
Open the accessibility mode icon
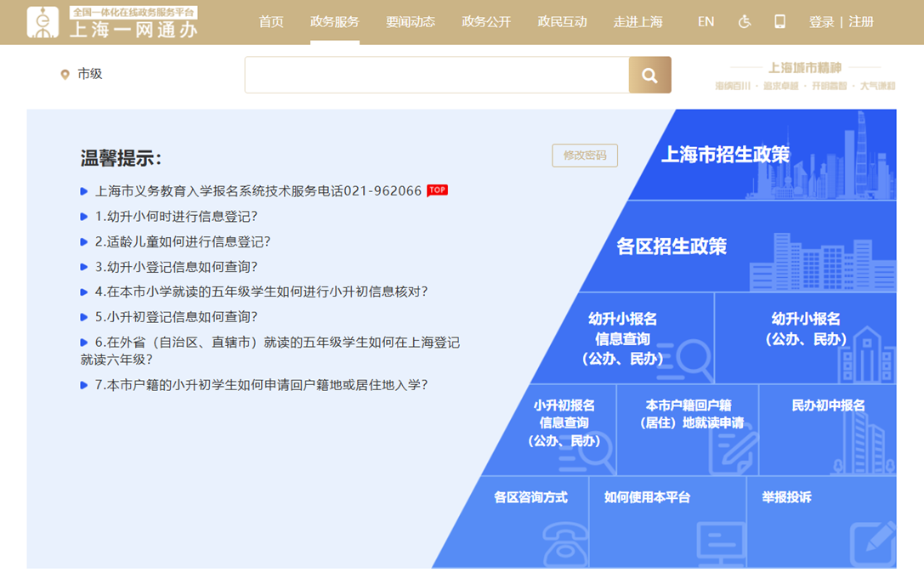point(745,22)
